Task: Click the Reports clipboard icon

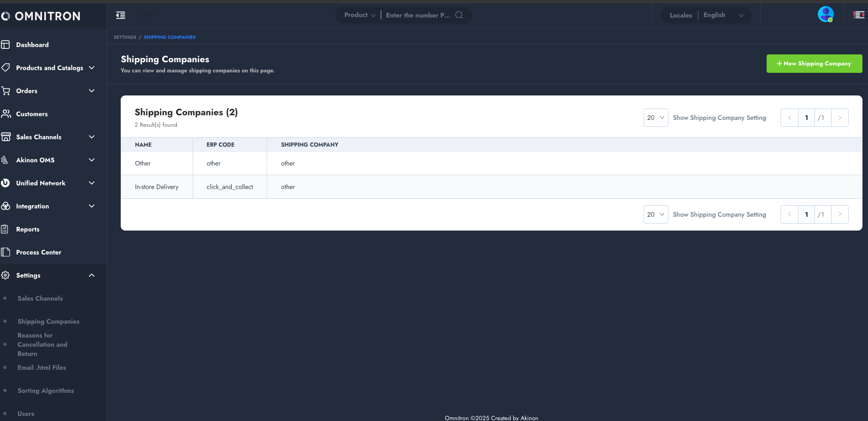Action: pyautogui.click(x=6, y=229)
